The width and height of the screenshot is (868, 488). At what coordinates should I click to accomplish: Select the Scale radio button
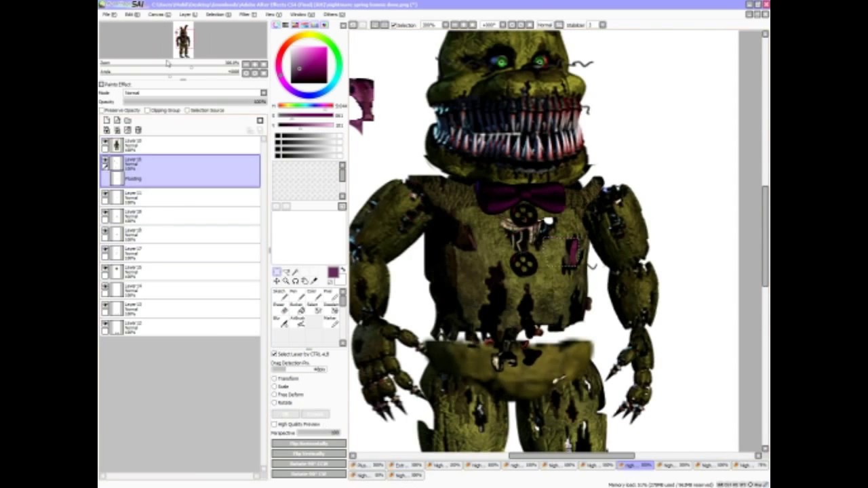275,386
